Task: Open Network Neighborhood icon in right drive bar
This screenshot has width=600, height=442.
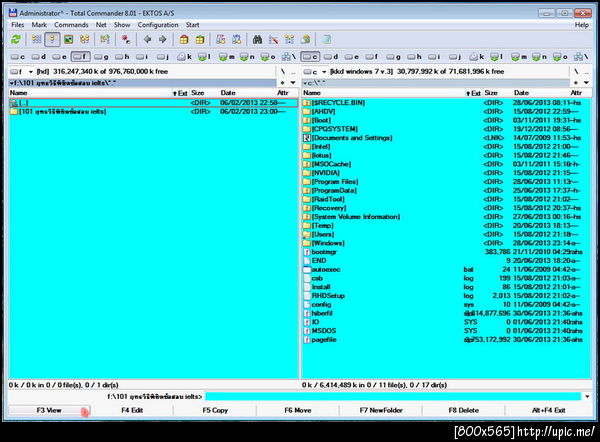Action: [581, 57]
